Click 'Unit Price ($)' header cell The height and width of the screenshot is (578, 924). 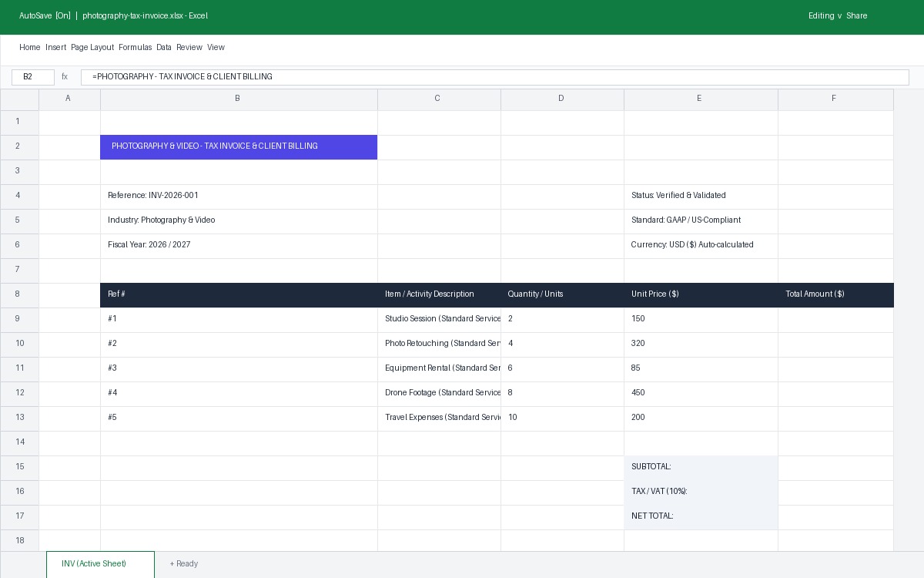pyautogui.click(x=701, y=295)
